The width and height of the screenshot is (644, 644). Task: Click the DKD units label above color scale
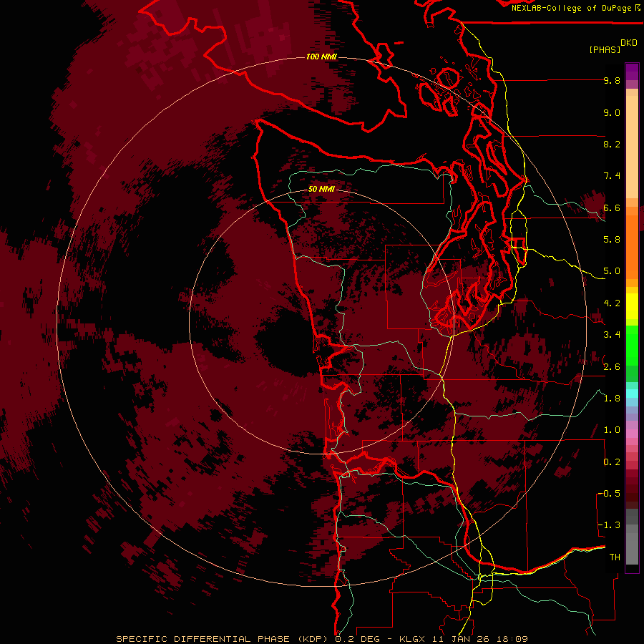[629, 43]
